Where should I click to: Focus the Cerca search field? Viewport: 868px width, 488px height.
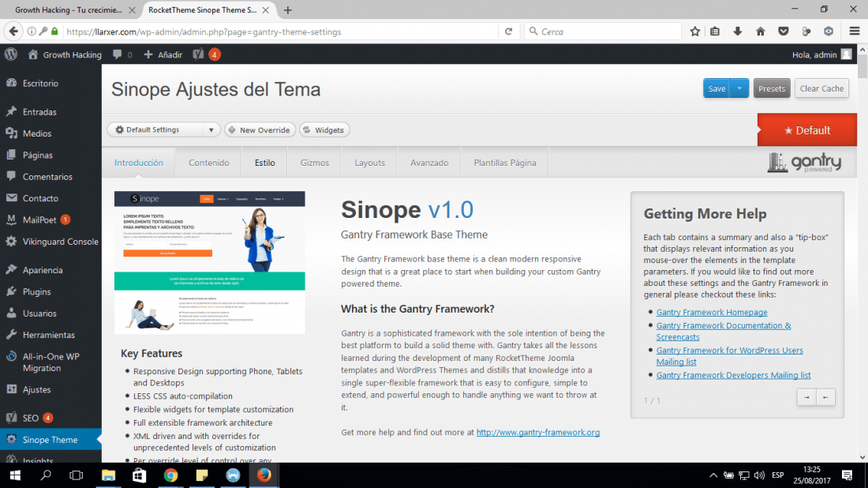pos(602,32)
